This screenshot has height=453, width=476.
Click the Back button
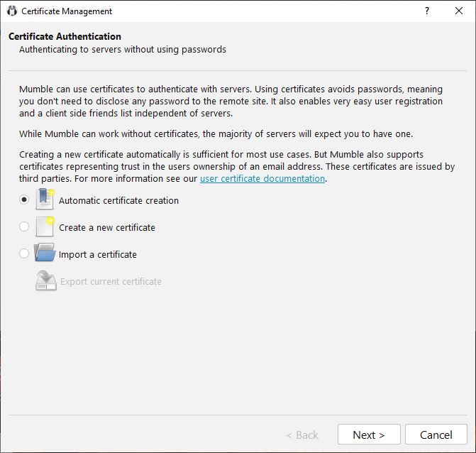[x=302, y=435]
